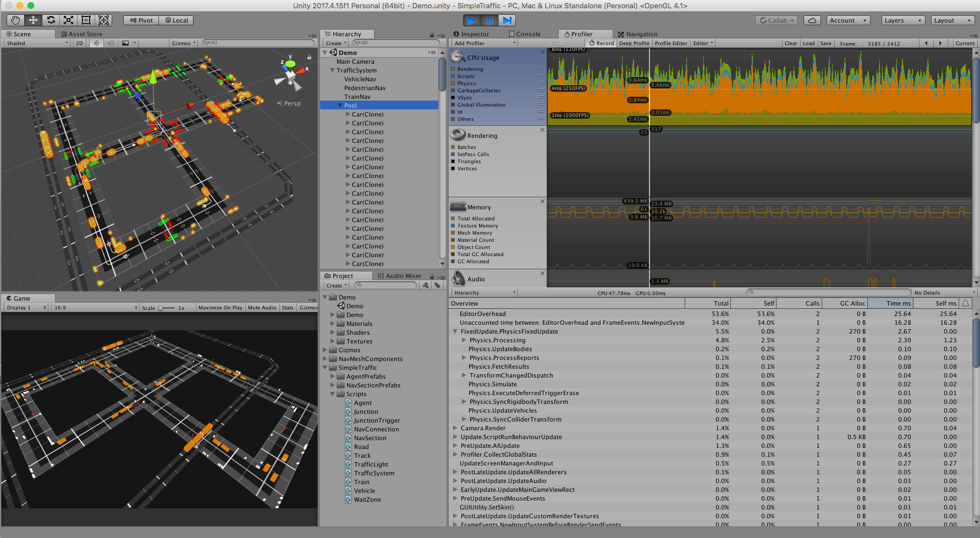Open Game view Stats overlay

pyautogui.click(x=288, y=308)
